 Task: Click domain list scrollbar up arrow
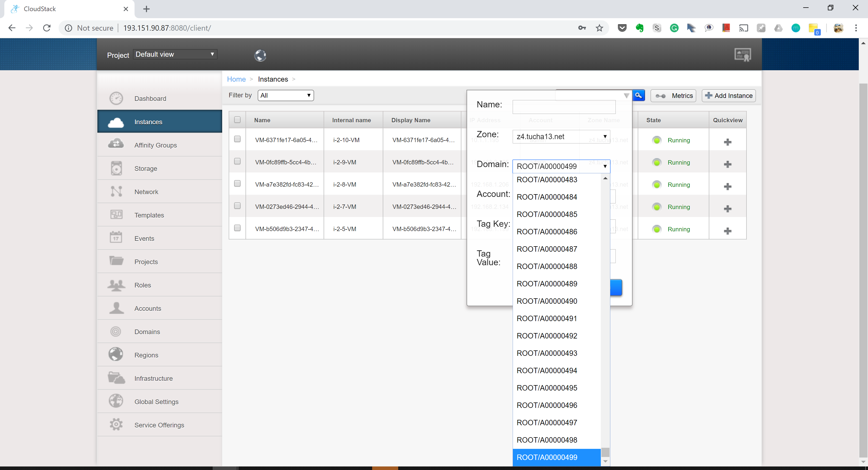(x=605, y=178)
